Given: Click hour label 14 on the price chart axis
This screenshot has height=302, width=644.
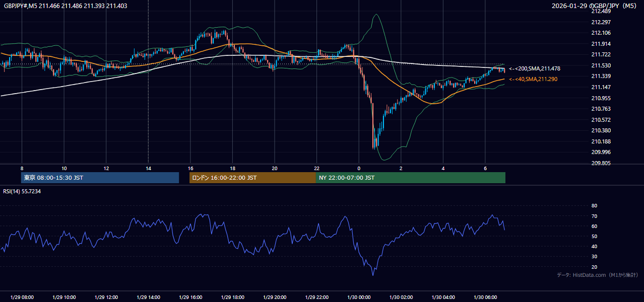Looking at the screenshot, I should (x=148, y=168).
